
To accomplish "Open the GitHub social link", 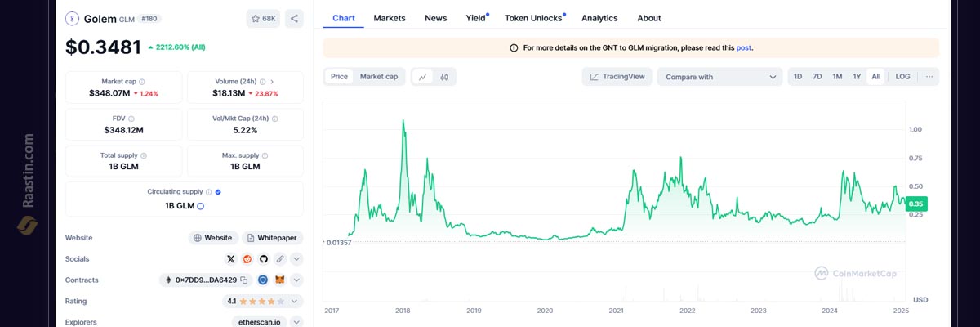I will coord(264,259).
